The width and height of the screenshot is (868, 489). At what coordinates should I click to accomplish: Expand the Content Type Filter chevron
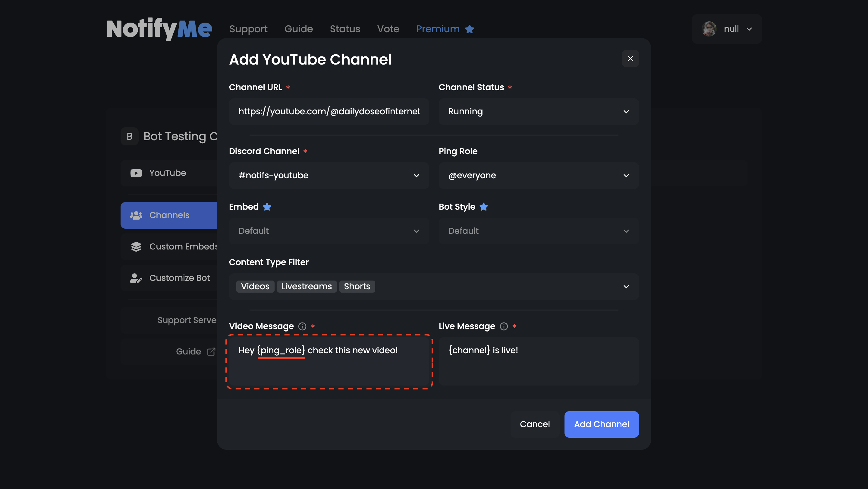(626, 287)
